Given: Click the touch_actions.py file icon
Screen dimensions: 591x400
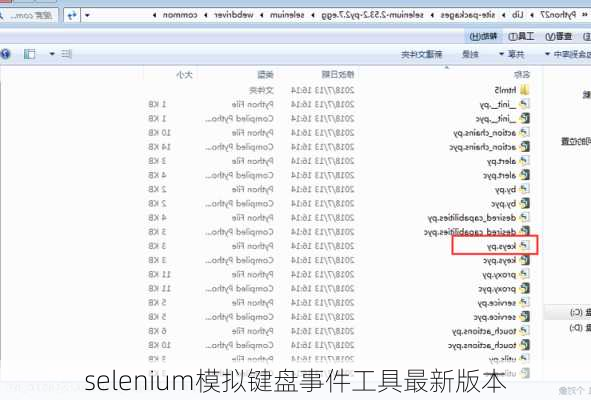Looking at the screenshot, I should pyautogui.click(x=524, y=331).
